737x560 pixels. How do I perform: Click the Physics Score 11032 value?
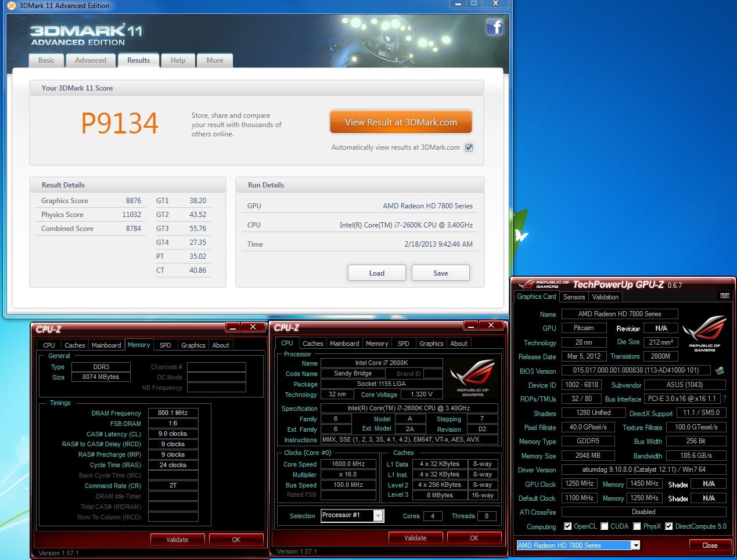pyautogui.click(x=132, y=215)
